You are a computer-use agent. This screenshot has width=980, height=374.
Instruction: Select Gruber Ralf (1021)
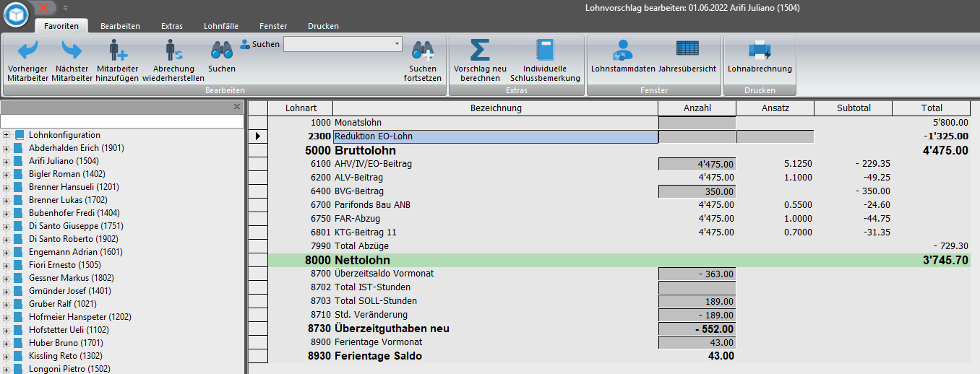tap(62, 304)
